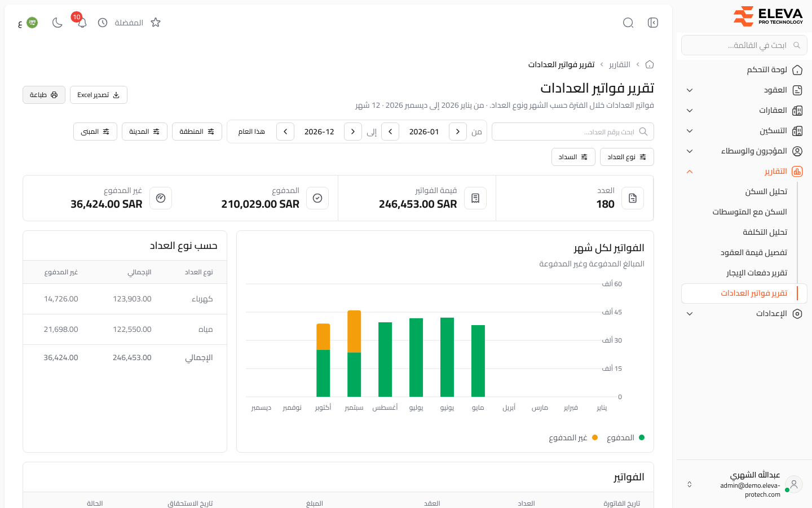Click the هذا العام preset button
Screen dimensions: 812x508
[251, 132]
